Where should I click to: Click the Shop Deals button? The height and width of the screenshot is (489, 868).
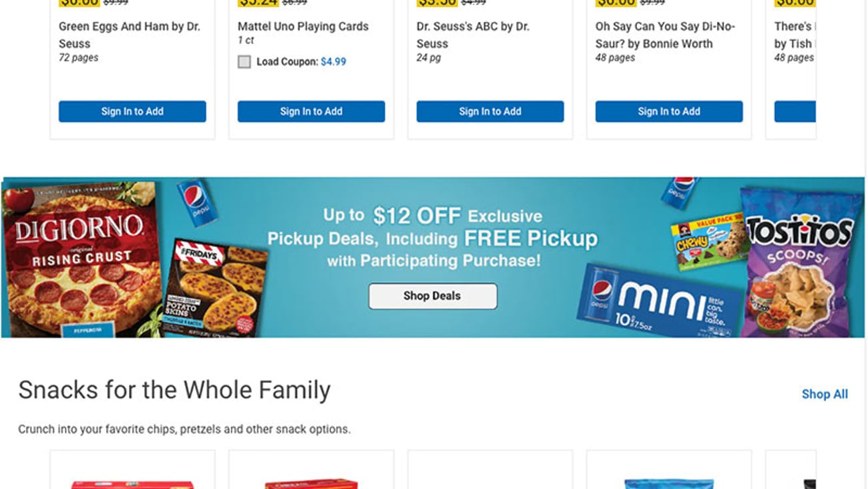click(433, 296)
